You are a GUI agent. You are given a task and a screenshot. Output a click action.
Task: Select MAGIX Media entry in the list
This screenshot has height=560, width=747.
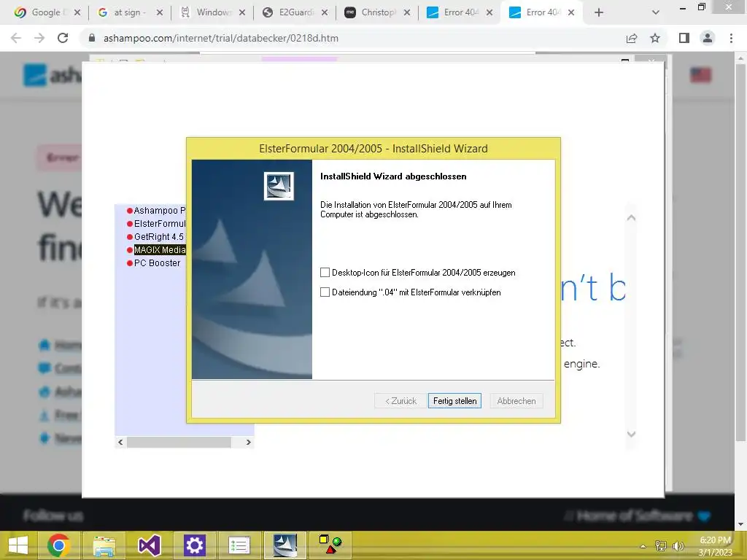pyautogui.click(x=160, y=249)
